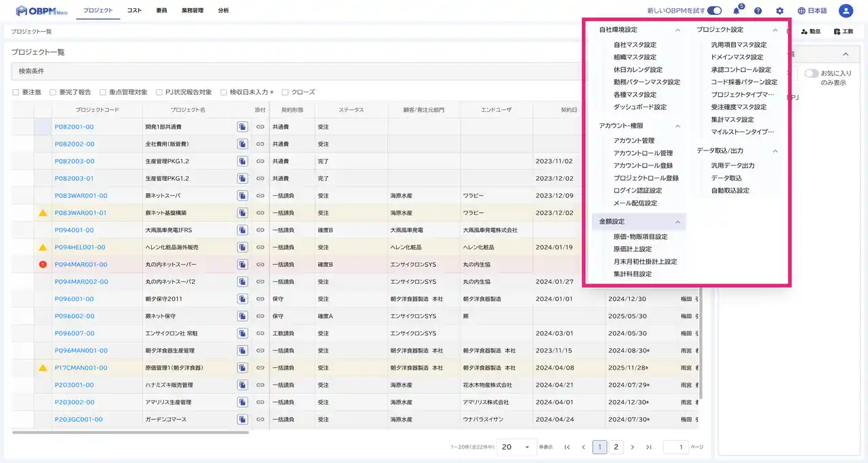868x463 pixels.
Task: Open the user account avatar
Action: 846,11
